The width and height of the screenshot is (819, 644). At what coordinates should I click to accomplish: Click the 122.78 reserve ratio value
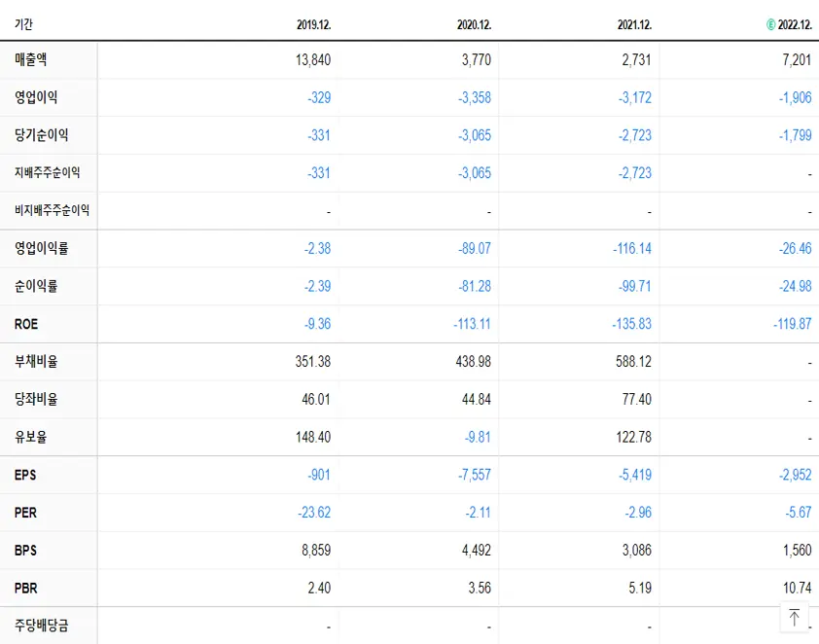click(633, 437)
